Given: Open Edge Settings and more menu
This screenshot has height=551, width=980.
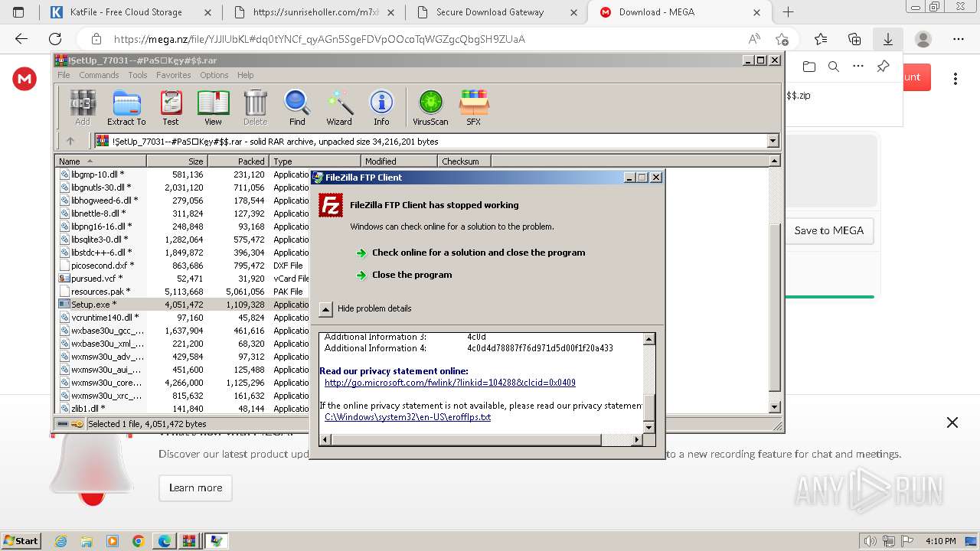Looking at the screenshot, I should (x=959, y=39).
